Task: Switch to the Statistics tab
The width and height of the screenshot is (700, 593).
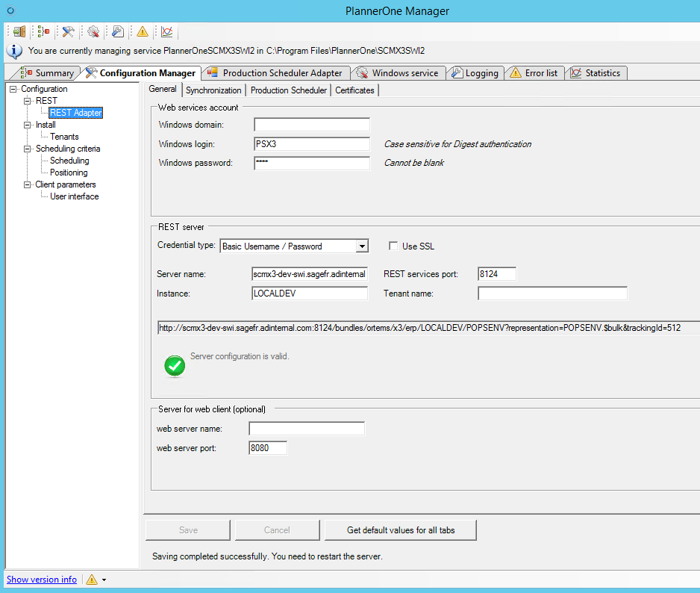Action: pyautogui.click(x=596, y=73)
